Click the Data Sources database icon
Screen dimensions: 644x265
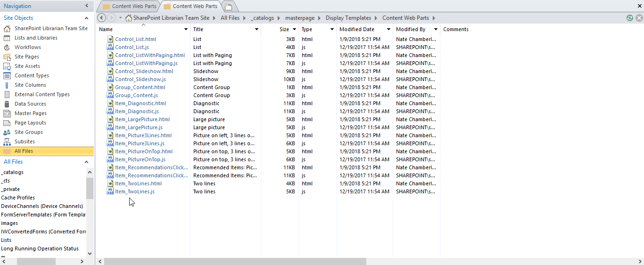click(7, 104)
